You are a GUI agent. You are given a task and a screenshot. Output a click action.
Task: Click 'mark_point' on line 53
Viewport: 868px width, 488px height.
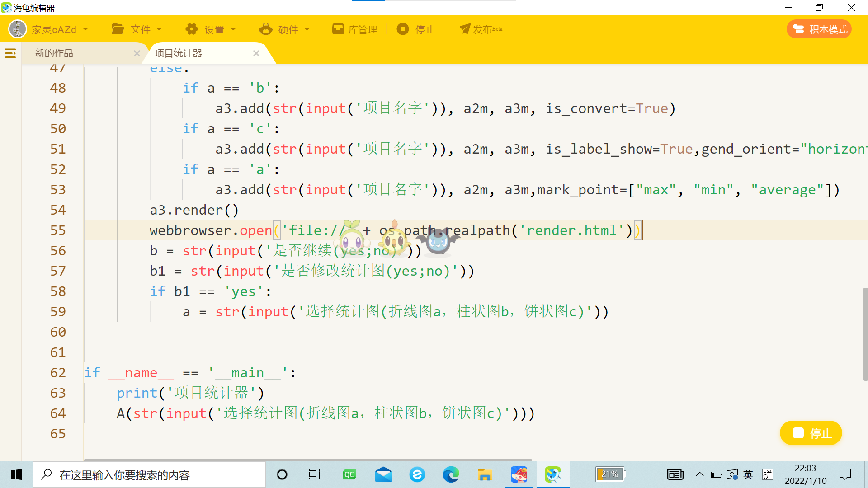(578, 190)
